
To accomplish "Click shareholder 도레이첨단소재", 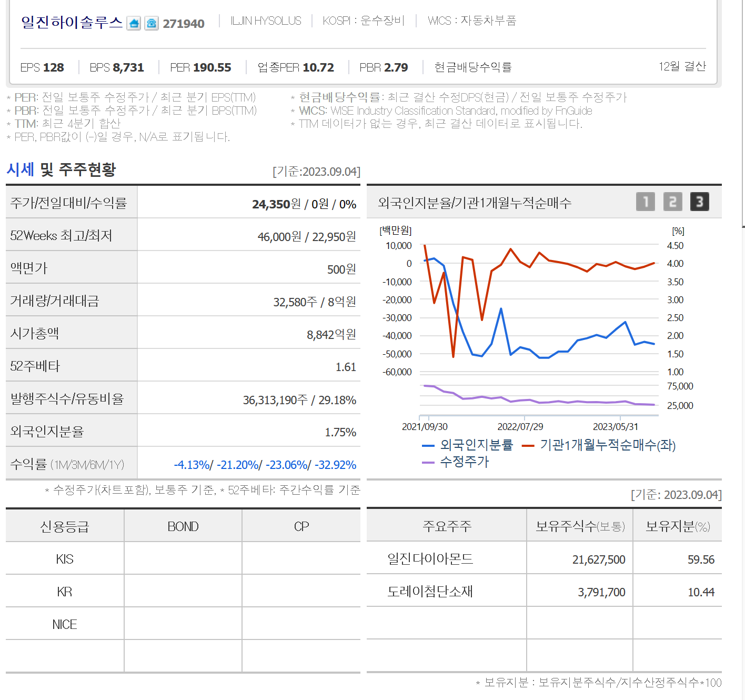I will tap(430, 591).
